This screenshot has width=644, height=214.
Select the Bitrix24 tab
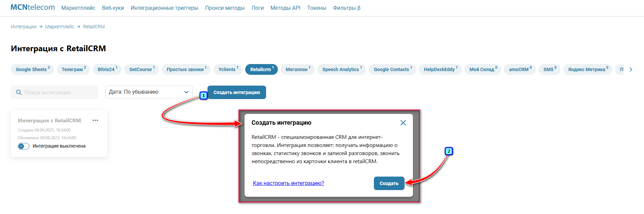107,69
